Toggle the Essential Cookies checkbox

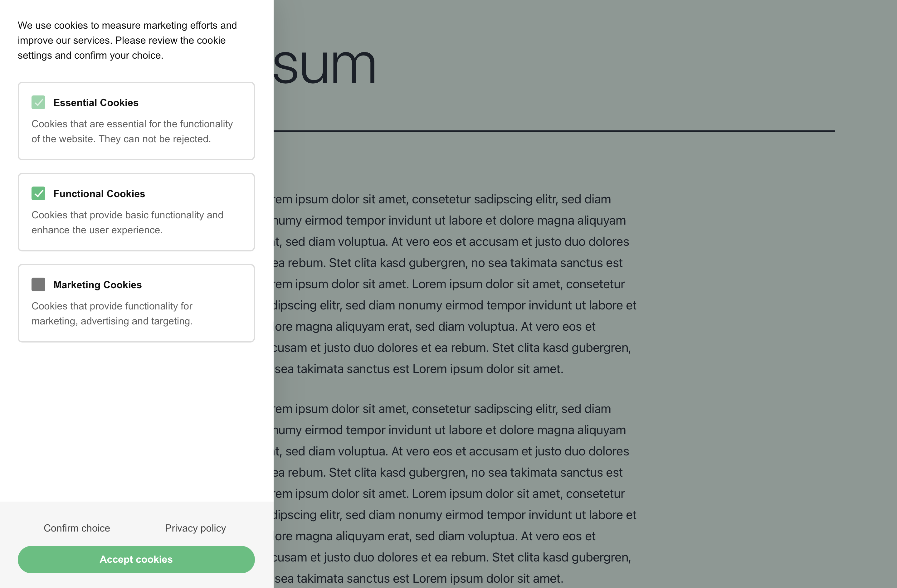coord(38,102)
